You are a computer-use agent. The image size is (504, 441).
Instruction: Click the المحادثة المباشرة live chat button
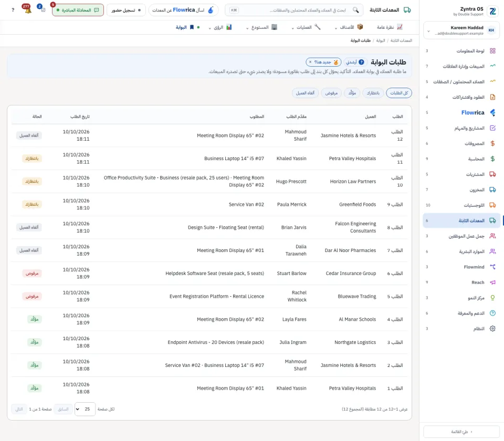78,10
